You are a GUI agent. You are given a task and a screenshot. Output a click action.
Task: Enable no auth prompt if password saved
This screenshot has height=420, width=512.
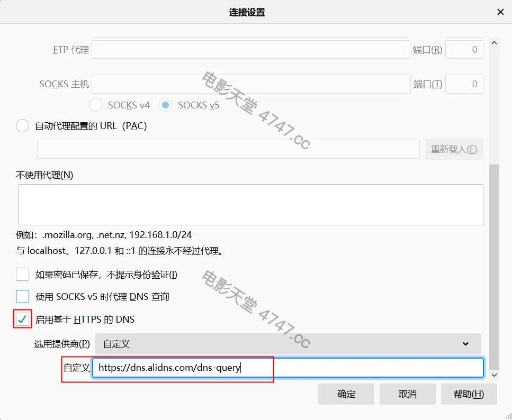pyautogui.click(x=23, y=275)
